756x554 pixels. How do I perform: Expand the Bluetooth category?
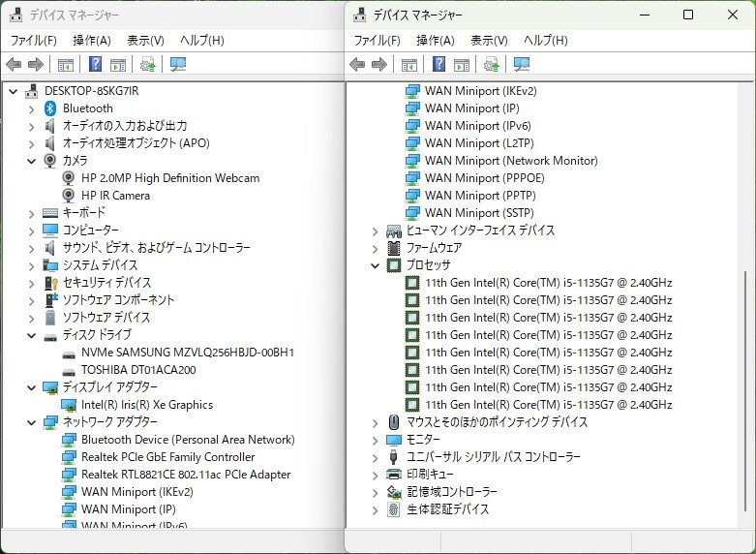coord(31,108)
